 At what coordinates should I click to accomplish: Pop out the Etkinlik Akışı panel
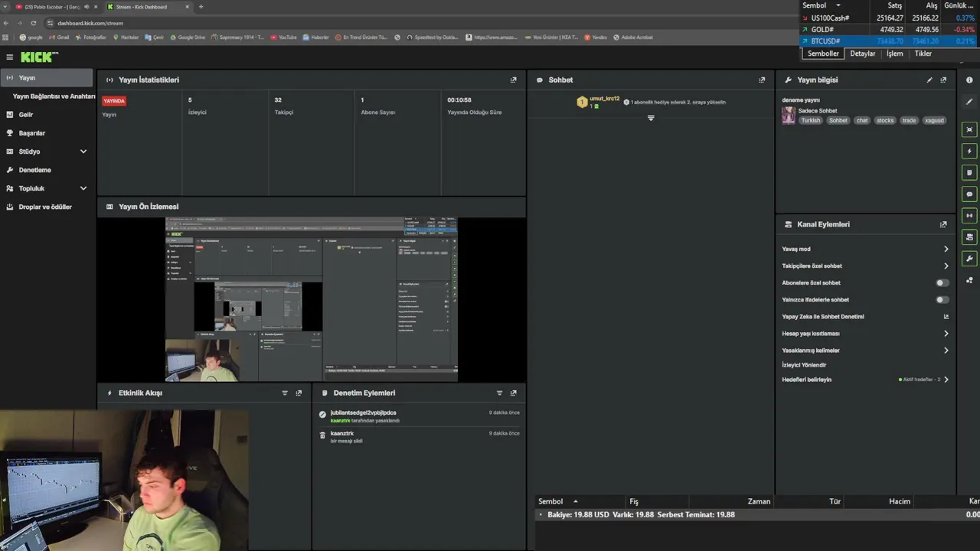299,393
